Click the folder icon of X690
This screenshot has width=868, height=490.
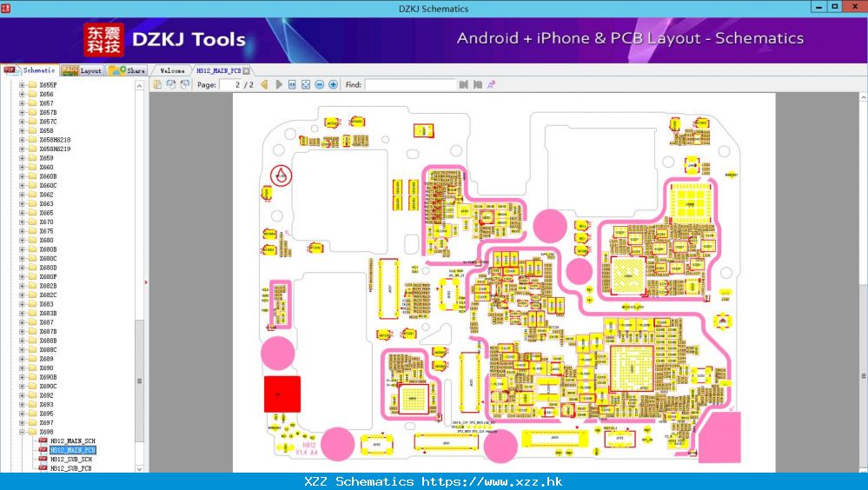pos(32,367)
